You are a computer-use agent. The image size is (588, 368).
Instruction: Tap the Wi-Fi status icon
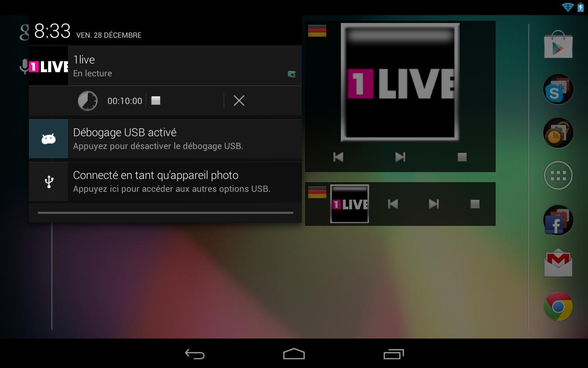point(568,7)
